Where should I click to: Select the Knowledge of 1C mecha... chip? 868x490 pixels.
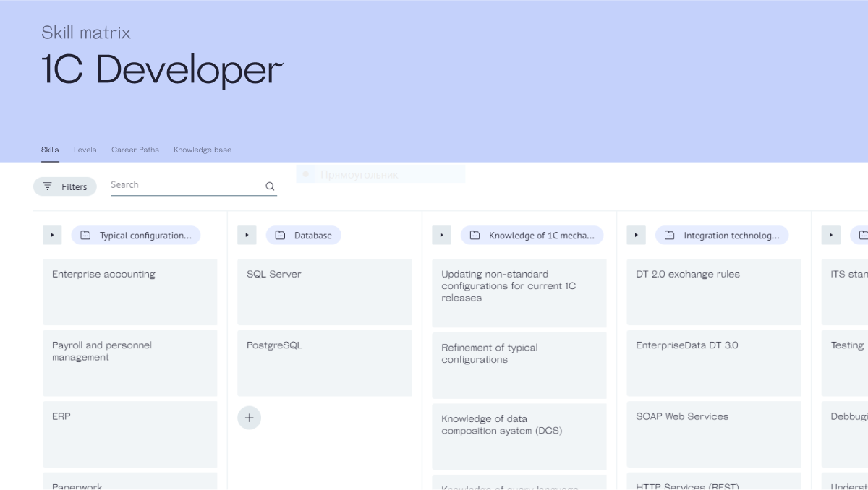[532, 235]
